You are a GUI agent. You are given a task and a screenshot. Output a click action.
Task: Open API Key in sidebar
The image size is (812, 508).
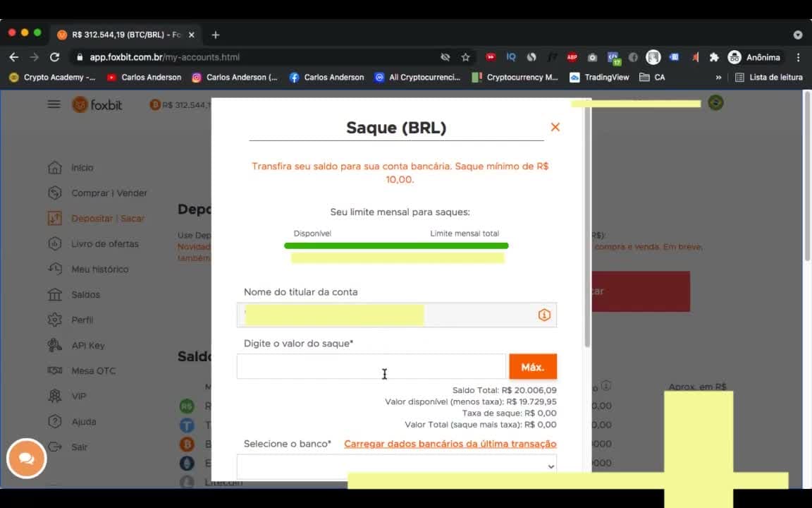(88, 345)
